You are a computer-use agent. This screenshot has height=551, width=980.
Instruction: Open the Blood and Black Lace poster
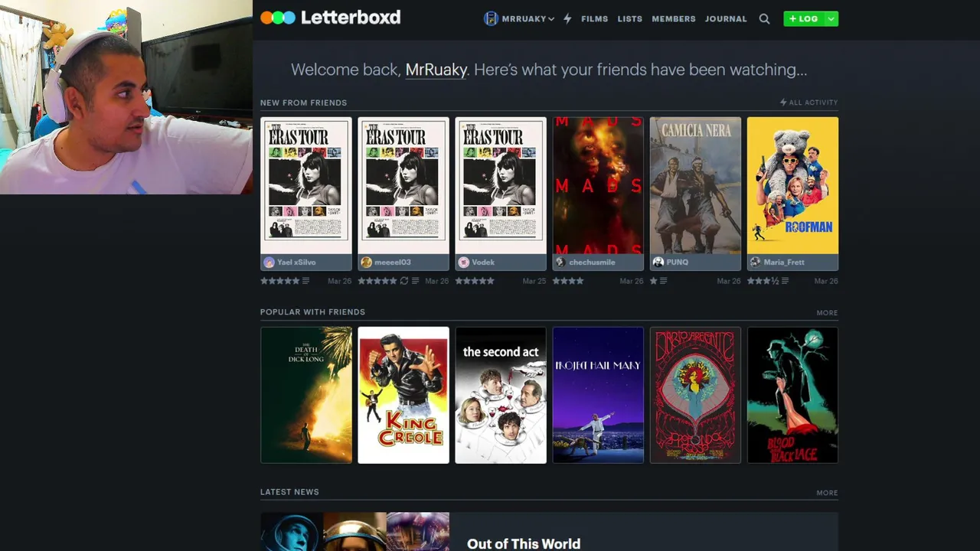(x=792, y=395)
